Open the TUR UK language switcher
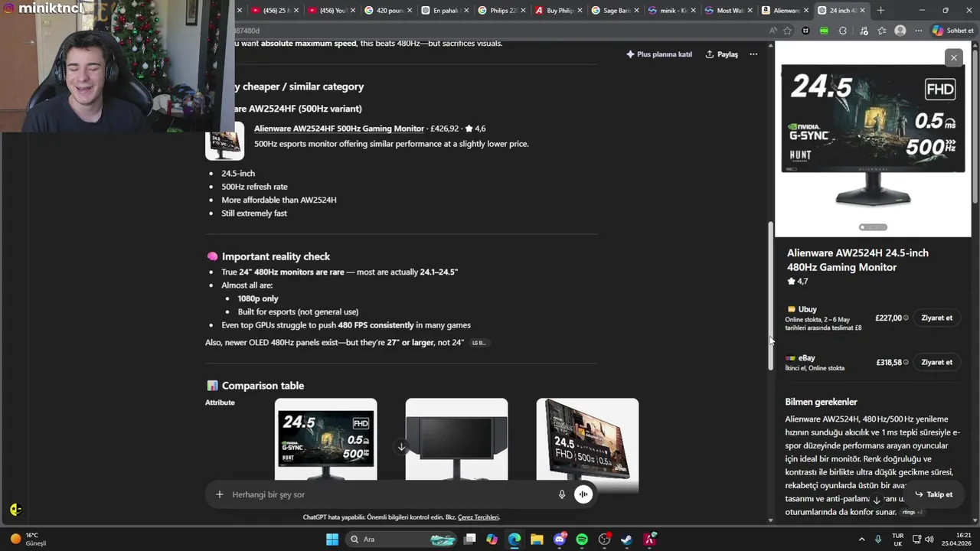980x551 pixels. coord(898,540)
